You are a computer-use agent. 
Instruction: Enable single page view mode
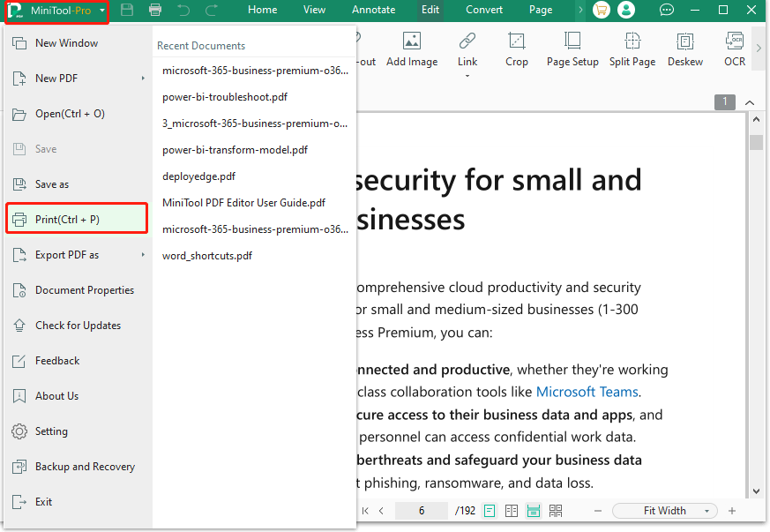click(490, 511)
